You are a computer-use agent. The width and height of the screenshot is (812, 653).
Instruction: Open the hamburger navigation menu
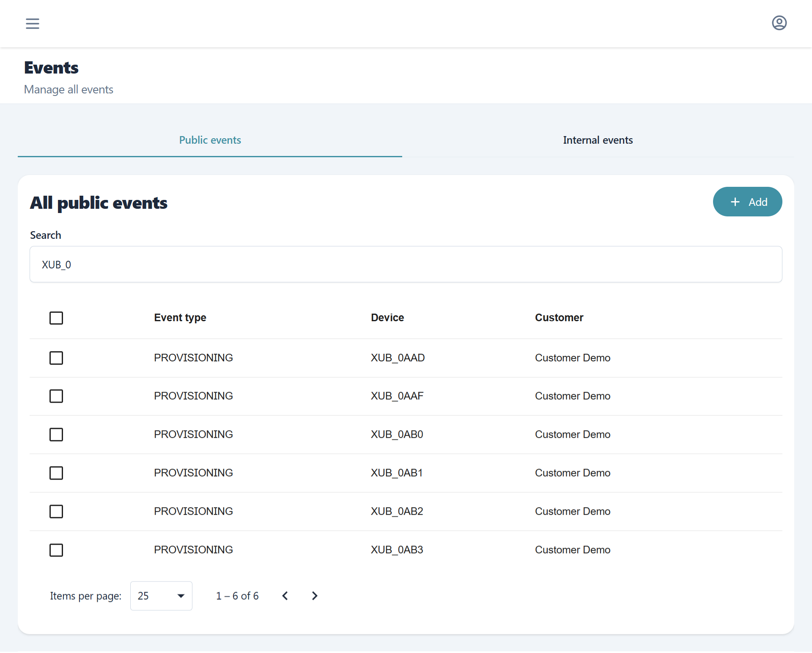click(33, 24)
